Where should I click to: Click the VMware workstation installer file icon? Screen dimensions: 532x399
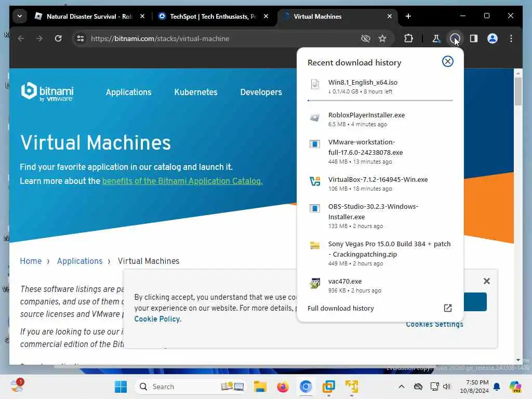click(315, 144)
